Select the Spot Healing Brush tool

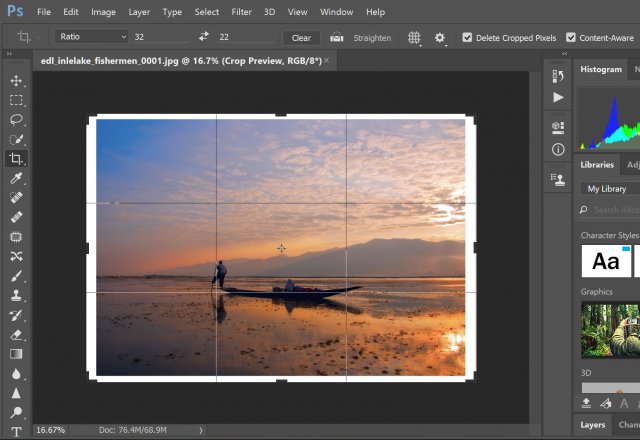pyautogui.click(x=16, y=198)
